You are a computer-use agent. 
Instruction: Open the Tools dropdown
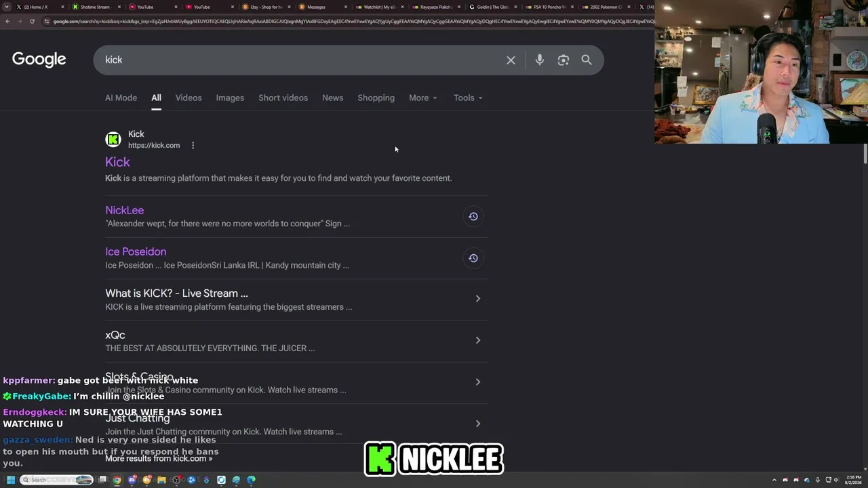468,98
